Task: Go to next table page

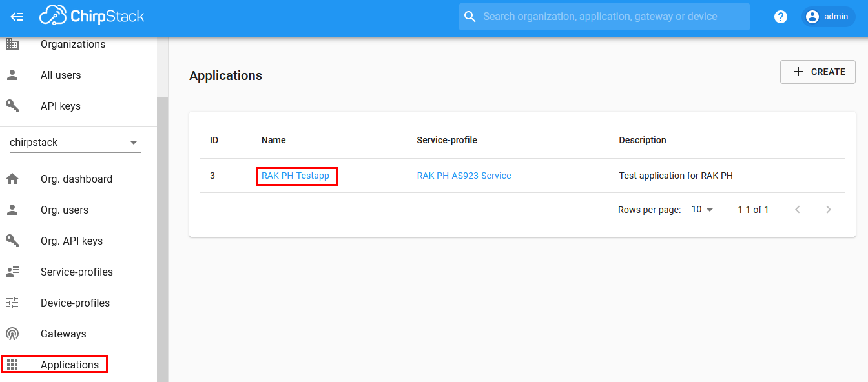Action: (x=829, y=210)
